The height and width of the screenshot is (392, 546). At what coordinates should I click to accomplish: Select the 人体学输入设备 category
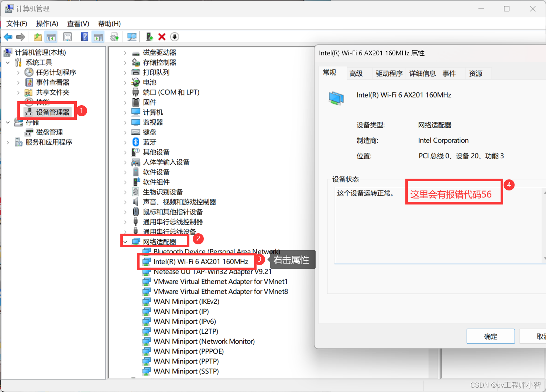click(166, 162)
